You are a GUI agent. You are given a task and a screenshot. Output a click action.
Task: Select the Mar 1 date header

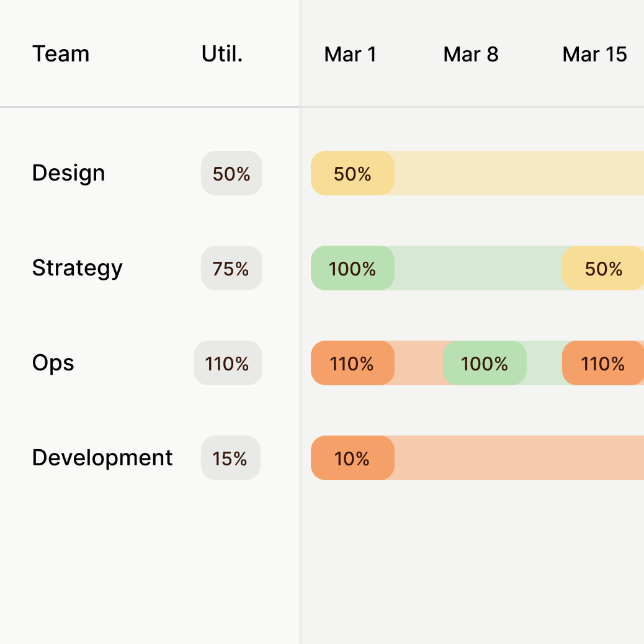tap(351, 55)
